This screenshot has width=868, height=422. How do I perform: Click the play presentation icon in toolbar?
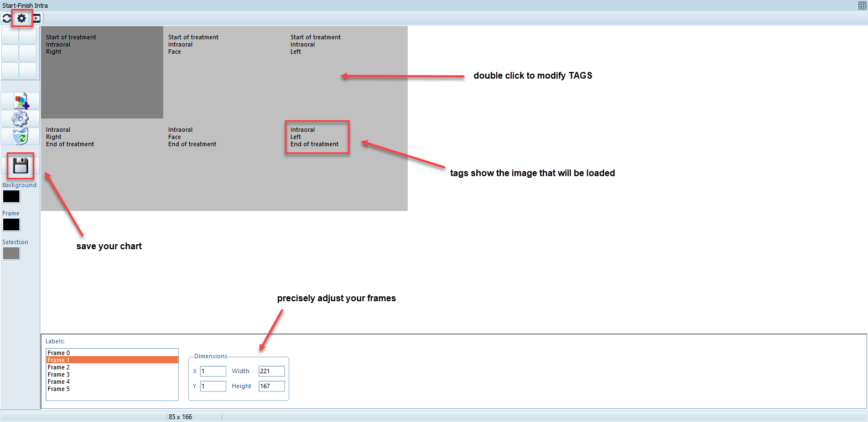[37, 18]
